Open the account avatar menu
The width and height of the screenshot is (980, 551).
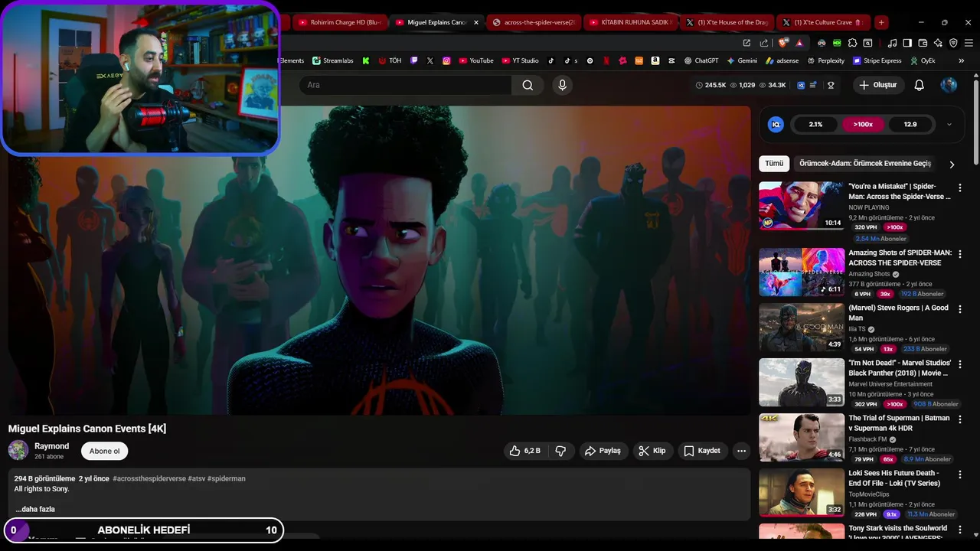[x=949, y=85]
